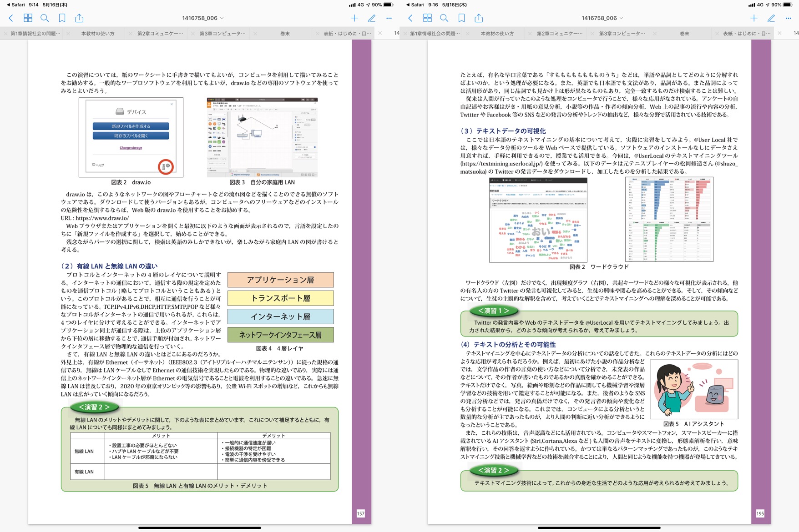Open search in the right window

click(444, 18)
